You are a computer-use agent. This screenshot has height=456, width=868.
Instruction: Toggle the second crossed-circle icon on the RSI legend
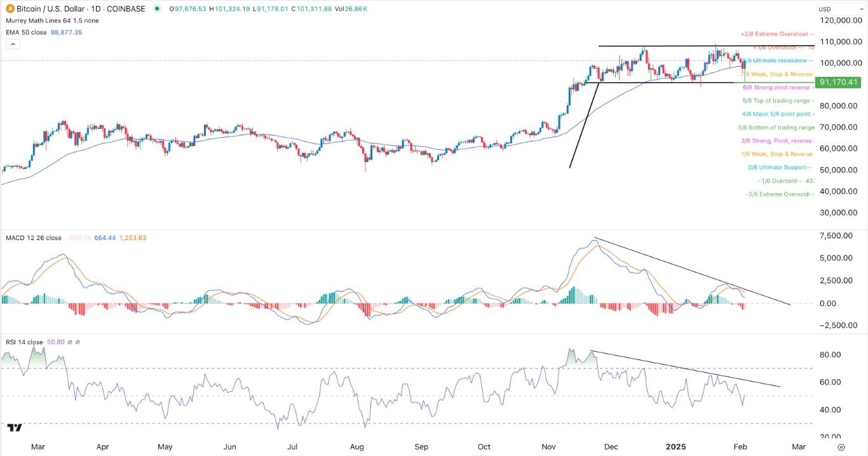point(76,342)
